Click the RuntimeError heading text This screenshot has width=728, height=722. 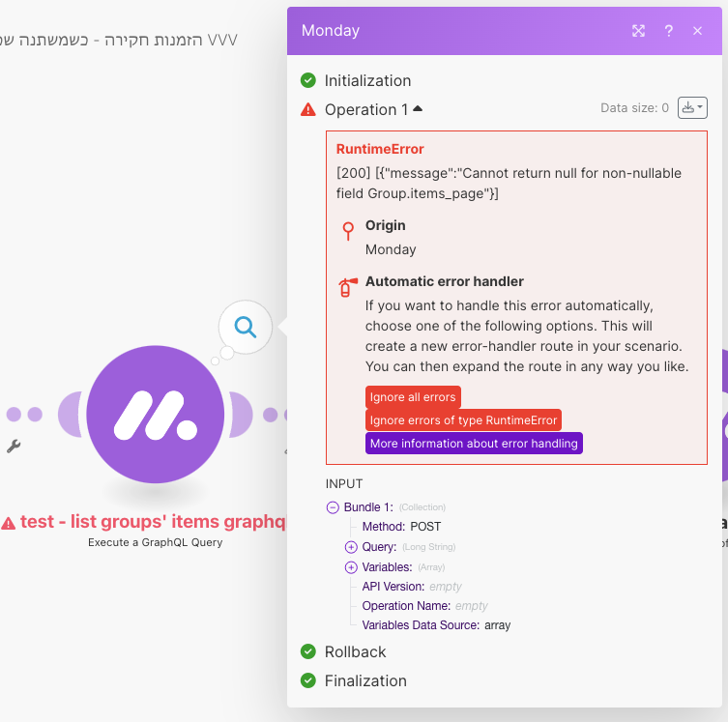(x=380, y=149)
